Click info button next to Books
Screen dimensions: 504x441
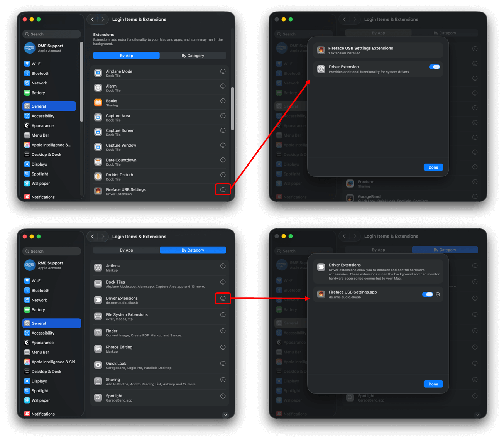(223, 101)
